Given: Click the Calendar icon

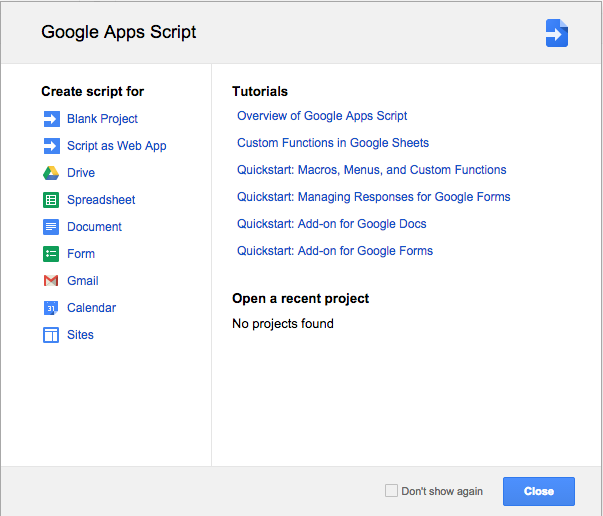Looking at the screenshot, I should coord(51,308).
